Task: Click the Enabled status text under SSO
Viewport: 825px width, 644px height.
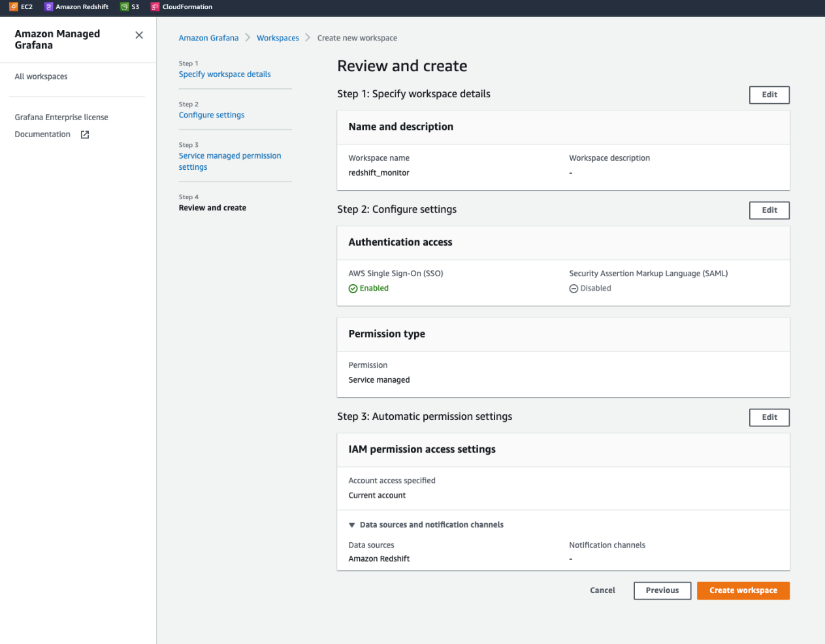Action: [374, 288]
